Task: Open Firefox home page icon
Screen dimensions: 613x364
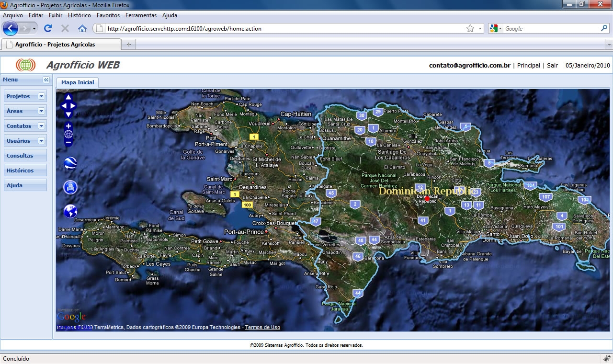Action: click(82, 28)
